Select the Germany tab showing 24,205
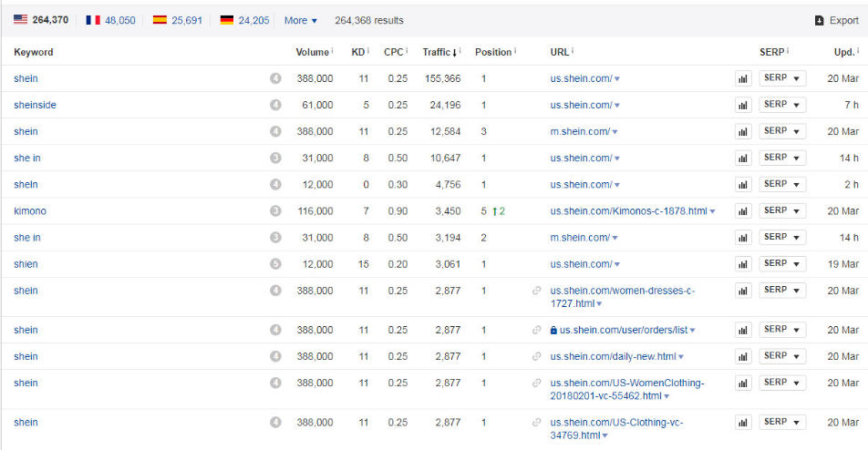 click(x=244, y=20)
